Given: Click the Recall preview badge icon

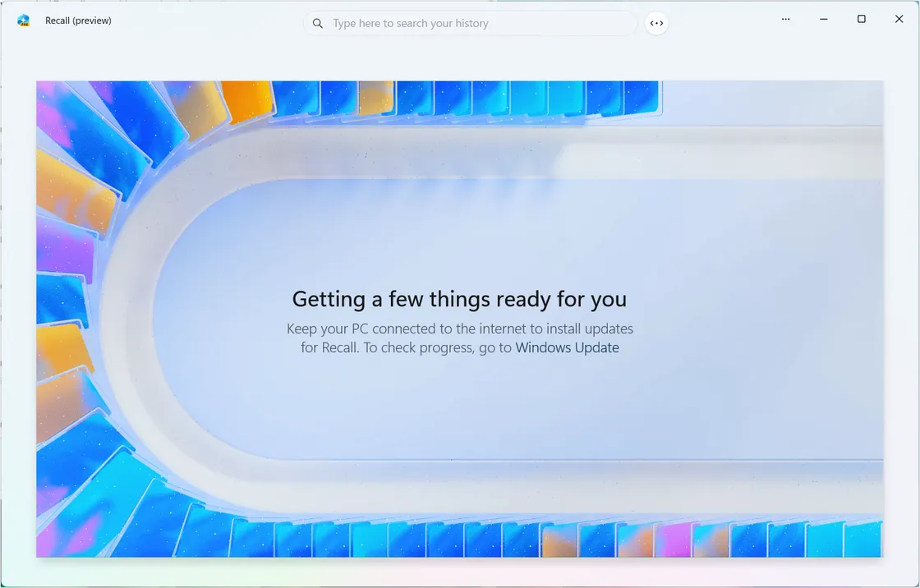Looking at the screenshot, I should (x=23, y=20).
